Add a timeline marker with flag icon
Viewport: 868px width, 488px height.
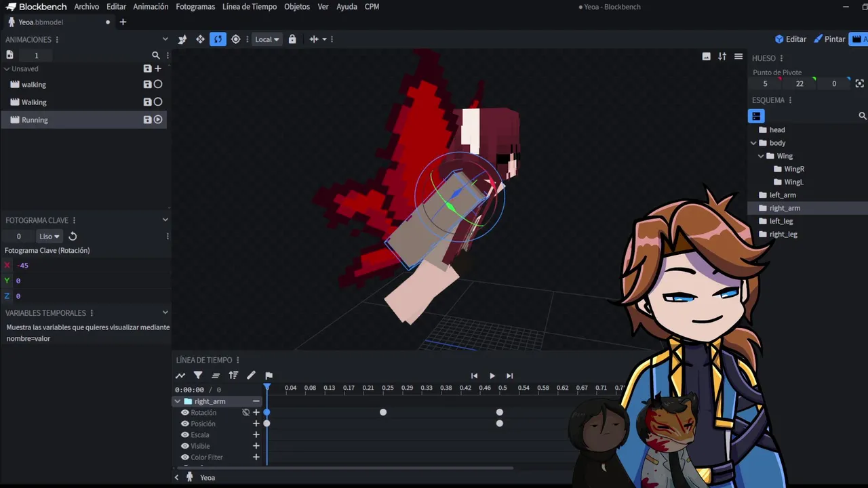tap(269, 375)
